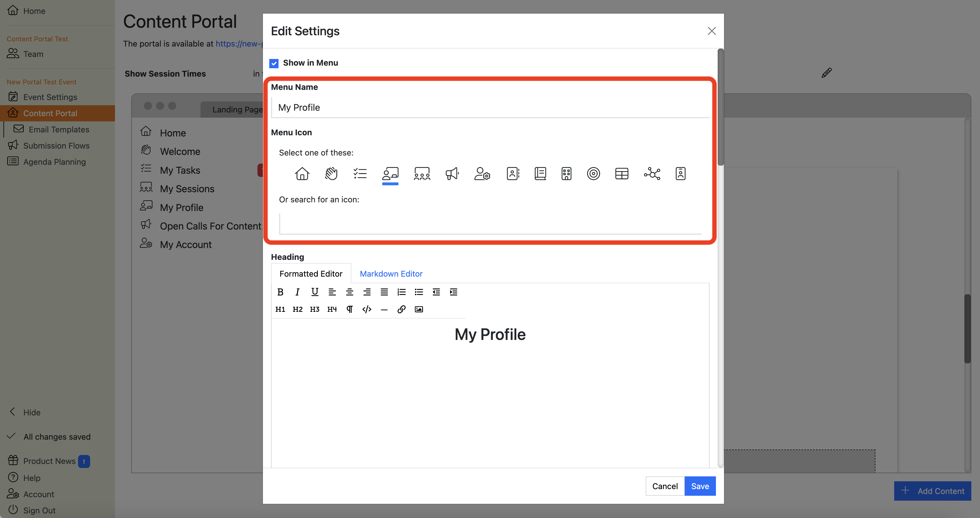Click the icon search field
This screenshot has height=518, width=980.
click(x=490, y=224)
